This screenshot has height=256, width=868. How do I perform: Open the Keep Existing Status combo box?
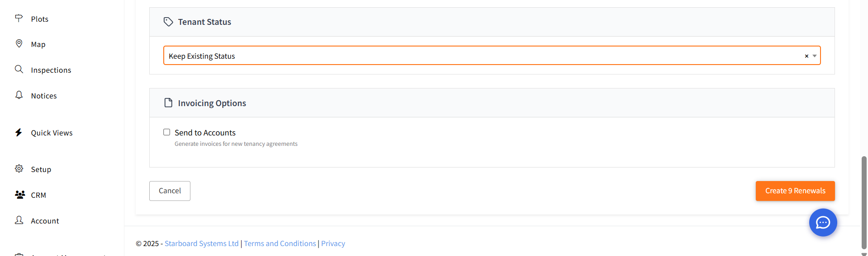click(492, 56)
